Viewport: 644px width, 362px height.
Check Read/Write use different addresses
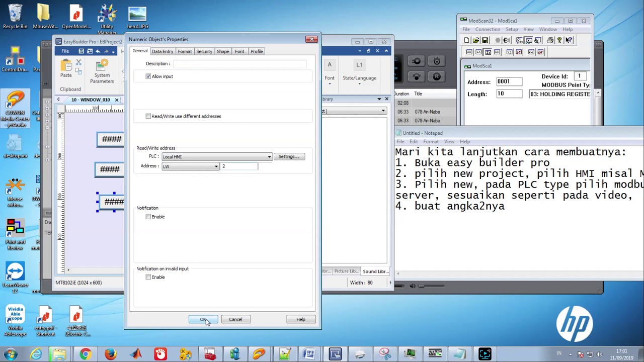pos(148,116)
